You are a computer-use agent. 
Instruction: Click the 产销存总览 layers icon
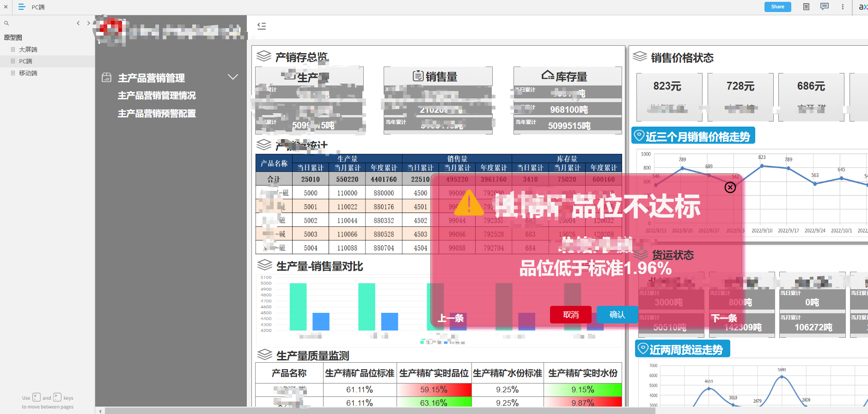click(264, 56)
